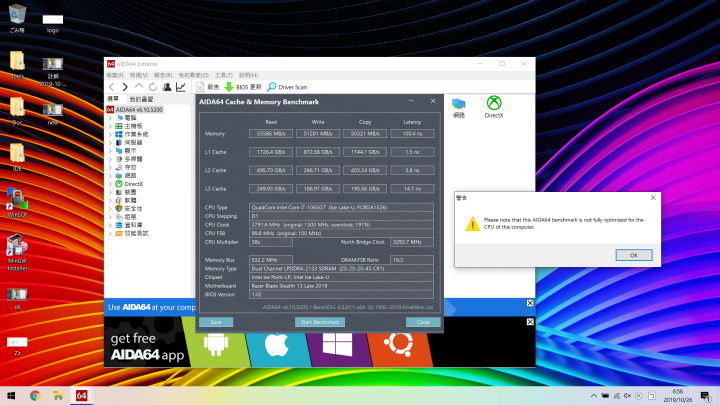Image resolution: width=720 pixels, height=405 pixels.
Task: Click the Start Benchmark button
Action: (x=320, y=322)
